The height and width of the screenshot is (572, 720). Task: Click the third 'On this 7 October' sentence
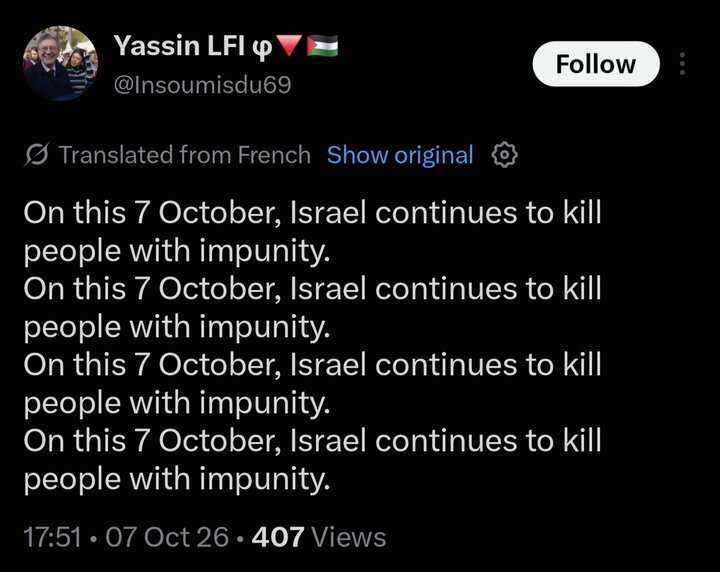(x=313, y=384)
